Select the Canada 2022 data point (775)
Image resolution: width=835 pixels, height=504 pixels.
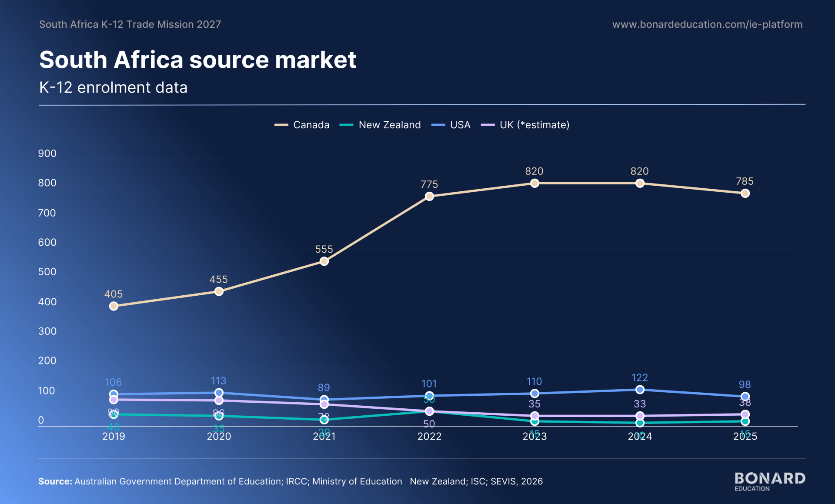click(x=429, y=197)
